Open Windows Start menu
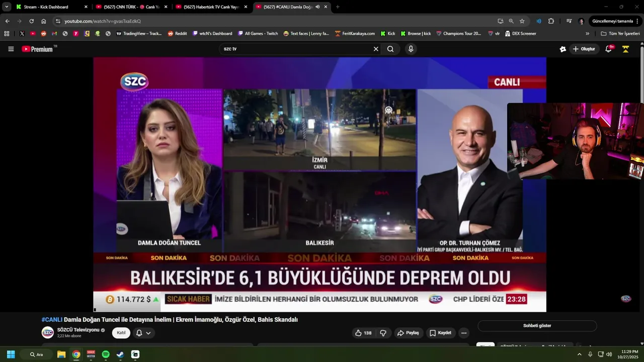The height and width of the screenshot is (362, 644). click(x=11, y=354)
